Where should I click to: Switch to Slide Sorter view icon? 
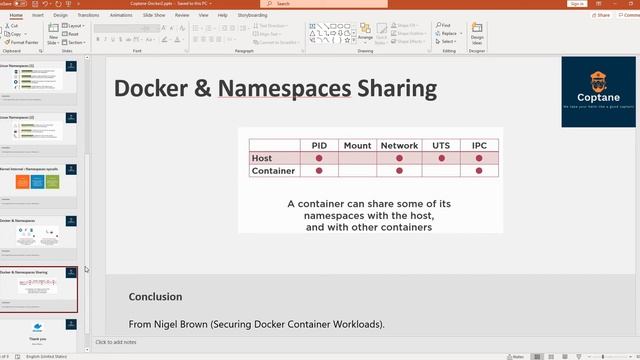point(551,357)
